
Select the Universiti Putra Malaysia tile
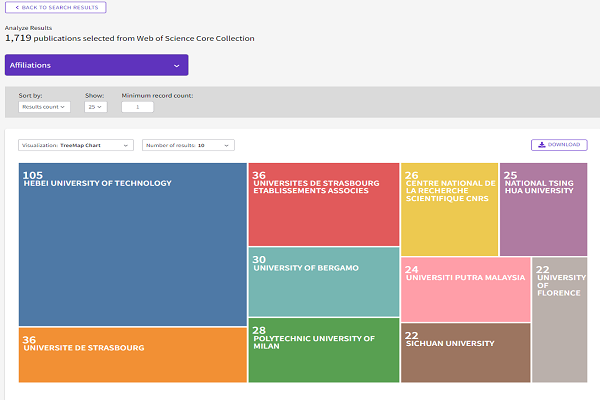tap(465, 289)
